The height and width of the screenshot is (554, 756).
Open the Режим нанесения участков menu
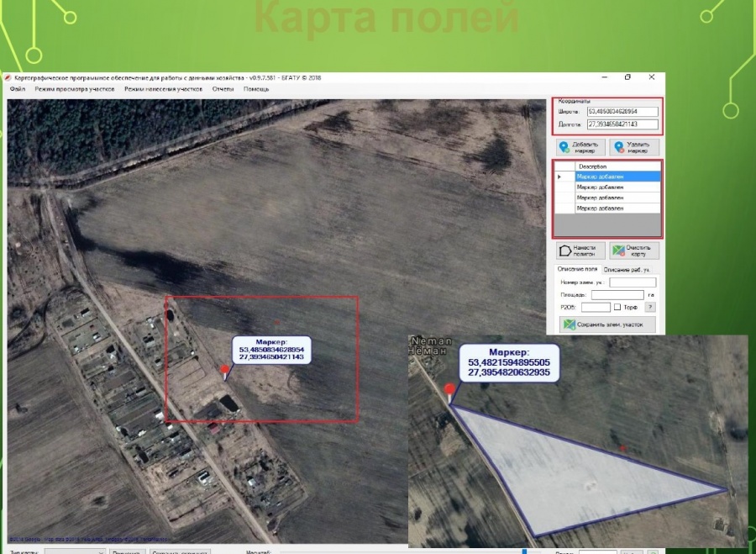(163, 89)
